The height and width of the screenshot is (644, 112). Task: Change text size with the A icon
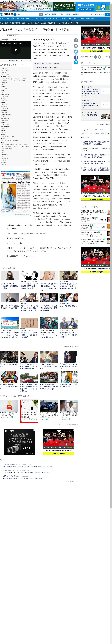pyautogui.click(x=76, y=40)
